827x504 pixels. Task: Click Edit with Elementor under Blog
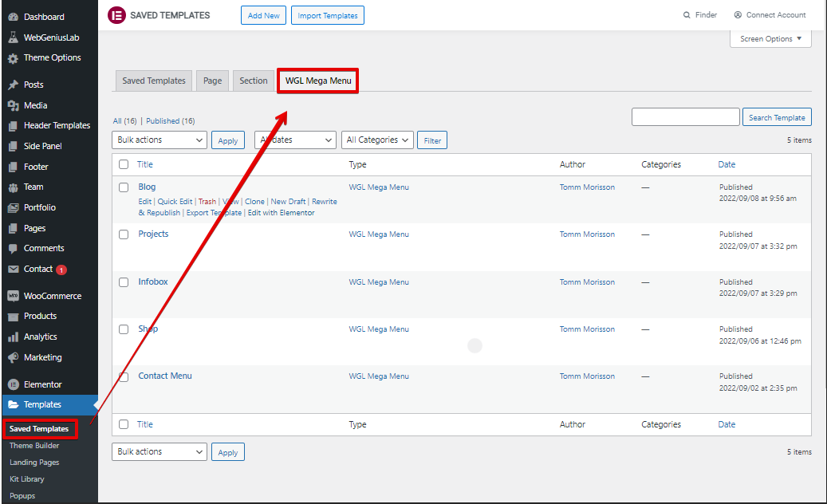(x=282, y=213)
